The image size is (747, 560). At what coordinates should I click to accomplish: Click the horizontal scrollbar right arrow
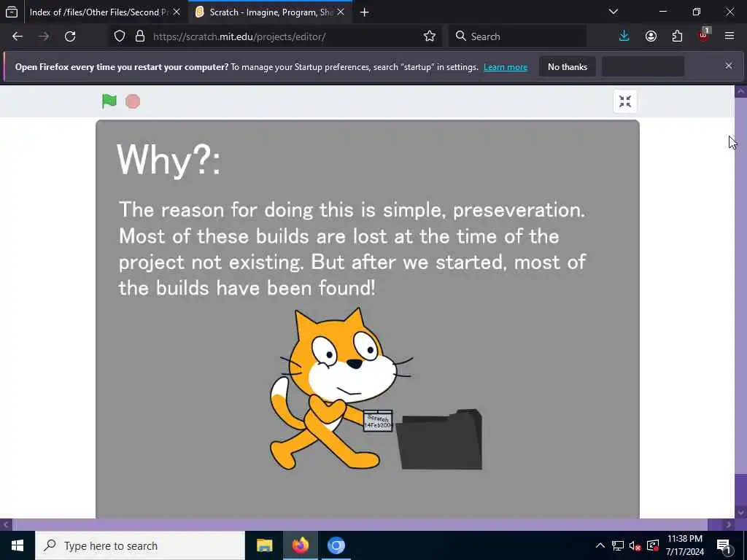(x=729, y=525)
